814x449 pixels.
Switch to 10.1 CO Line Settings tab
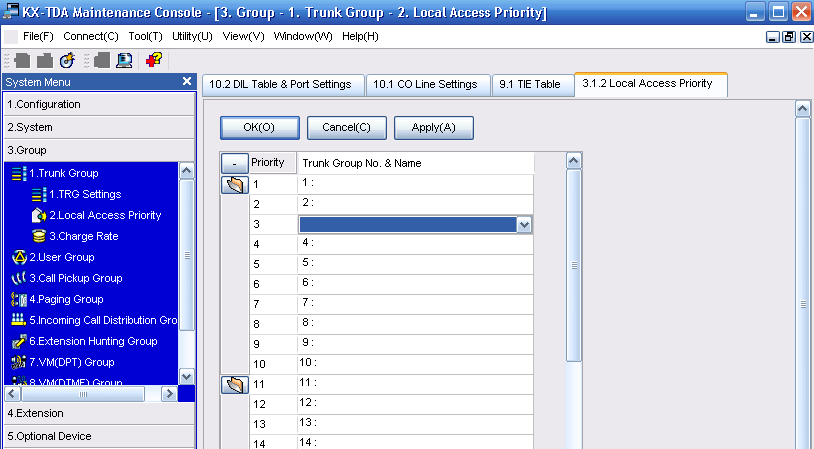(428, 85)
